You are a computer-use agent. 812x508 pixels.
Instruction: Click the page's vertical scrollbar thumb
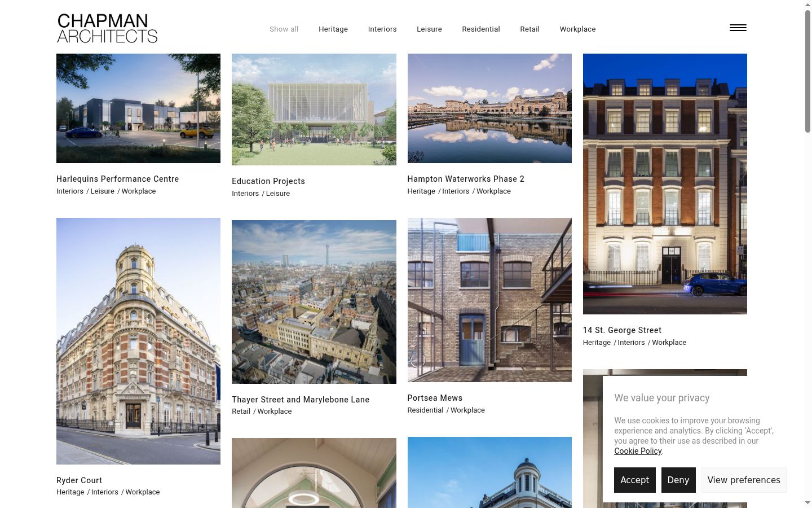[x=807, y=71]
